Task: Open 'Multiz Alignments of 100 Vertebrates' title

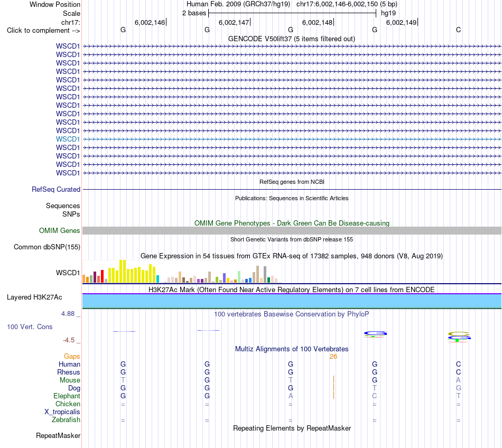Action: [292, 349]
